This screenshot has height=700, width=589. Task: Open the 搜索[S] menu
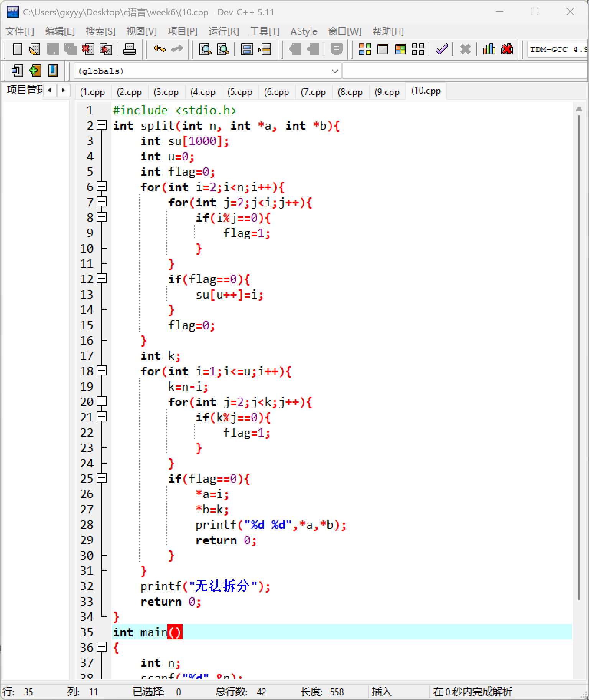[100, 31]
